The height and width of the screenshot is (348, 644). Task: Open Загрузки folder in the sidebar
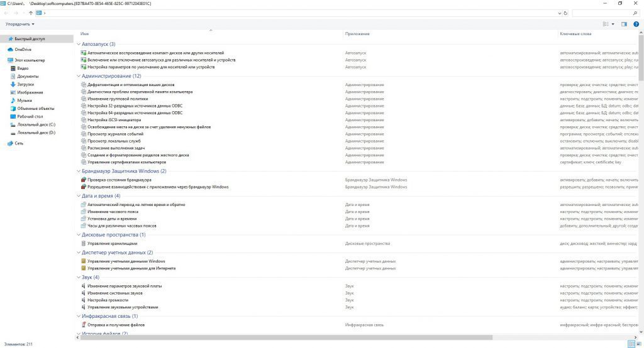(x=25, y=84)
